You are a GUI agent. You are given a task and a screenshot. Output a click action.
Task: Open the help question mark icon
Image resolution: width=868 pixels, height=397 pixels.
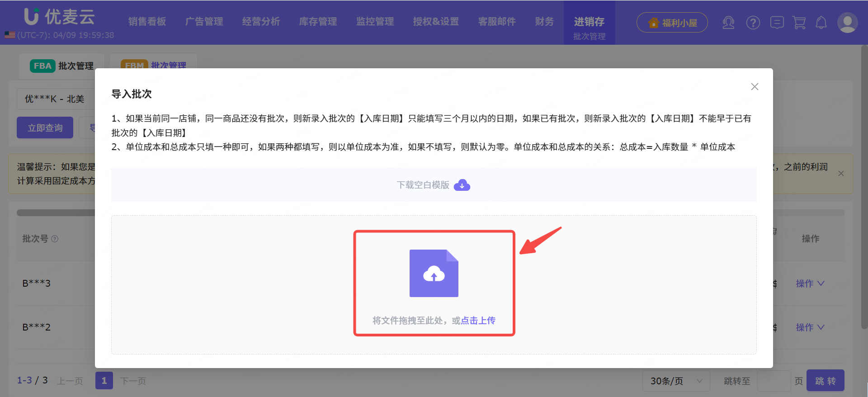point(753,23)
